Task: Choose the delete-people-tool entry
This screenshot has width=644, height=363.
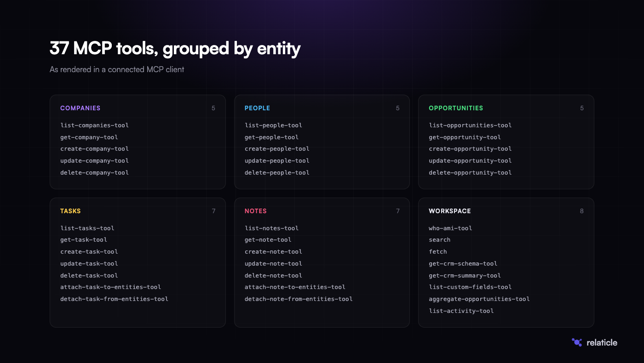Action: 277,173
